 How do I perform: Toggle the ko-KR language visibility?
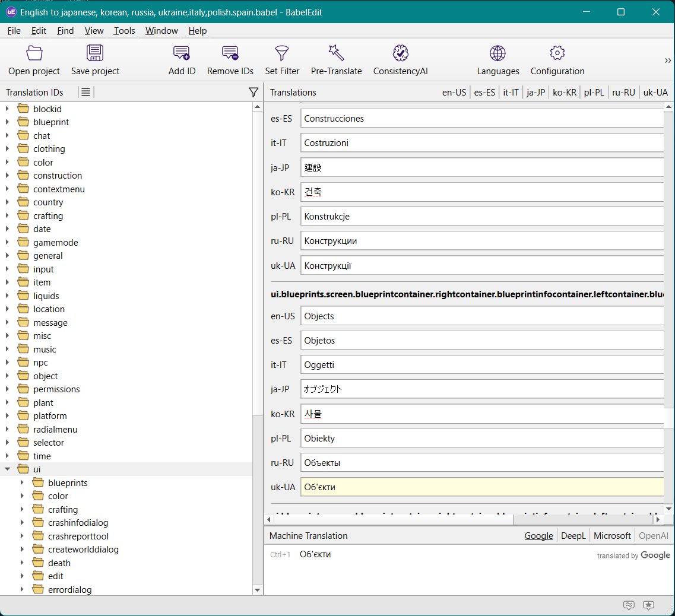click(x=564, y=93)
